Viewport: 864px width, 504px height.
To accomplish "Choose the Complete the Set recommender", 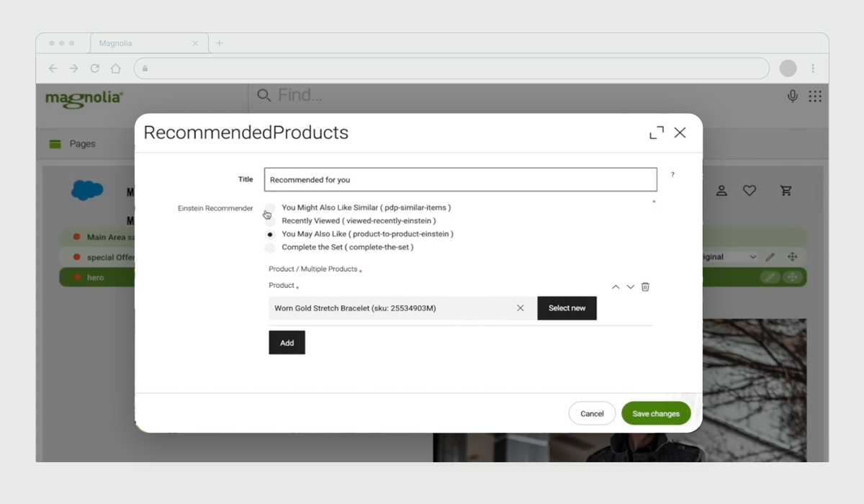I will (x=269, y=247).
